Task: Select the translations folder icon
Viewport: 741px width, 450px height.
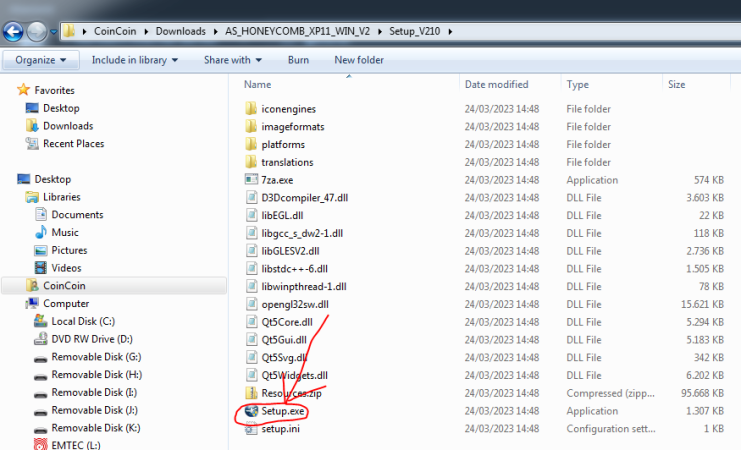Action: [251, 162]
